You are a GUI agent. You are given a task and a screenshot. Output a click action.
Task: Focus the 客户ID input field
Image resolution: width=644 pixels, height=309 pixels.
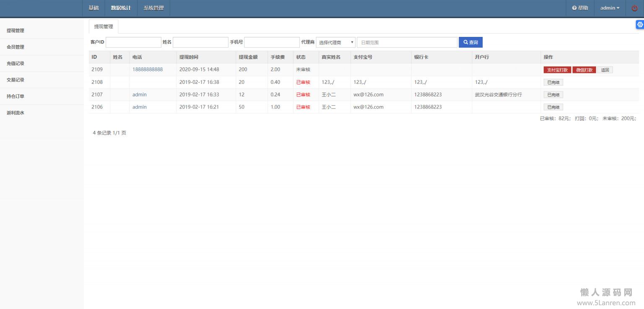pos(133,42)
